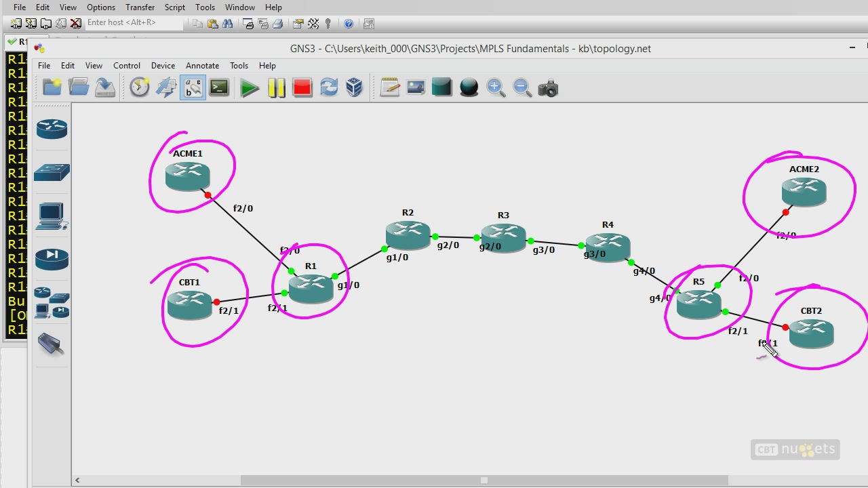Image resolution: width=868 pixels, height=488 pixels.
Task: Browse routers in the device dock
Action: 52,129
